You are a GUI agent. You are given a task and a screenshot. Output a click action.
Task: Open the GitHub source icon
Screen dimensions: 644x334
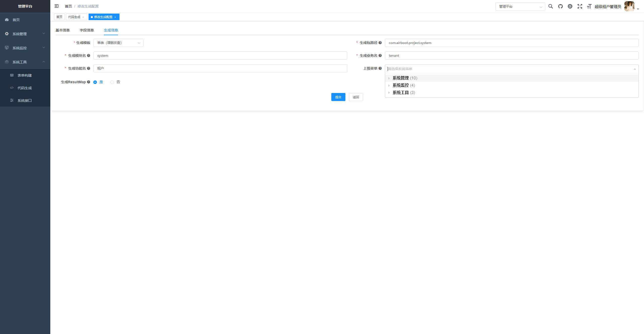[560, 6]
